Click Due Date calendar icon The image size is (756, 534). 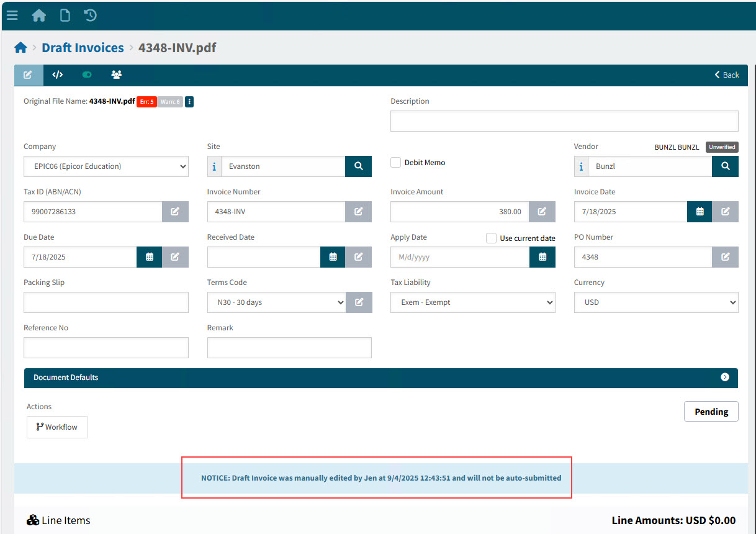149,257
